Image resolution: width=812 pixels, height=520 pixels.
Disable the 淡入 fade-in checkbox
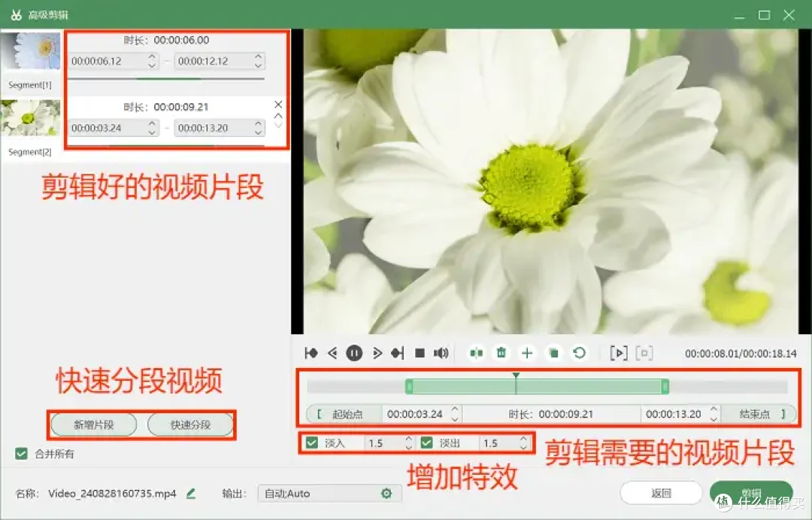(312, 442)
